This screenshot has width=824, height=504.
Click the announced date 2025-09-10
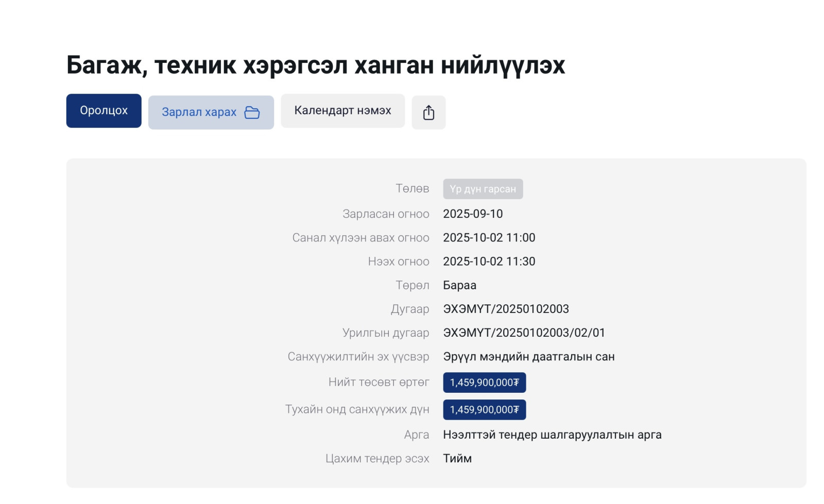click(x=473, y=214)
